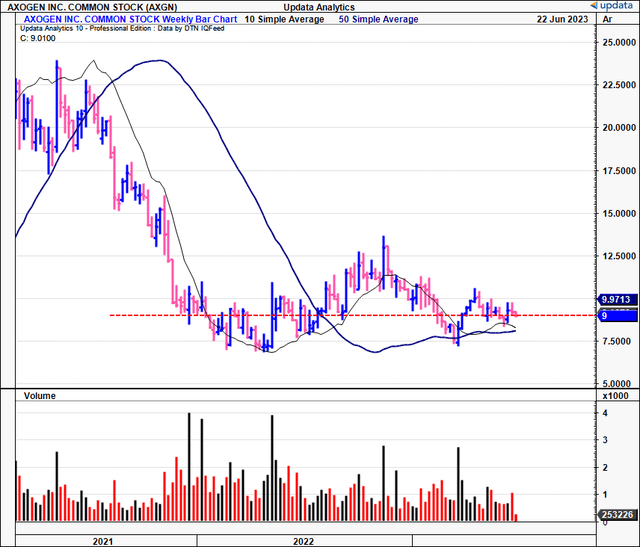
Task: Click the Ar scale label
Action: [x=607, y=19]
